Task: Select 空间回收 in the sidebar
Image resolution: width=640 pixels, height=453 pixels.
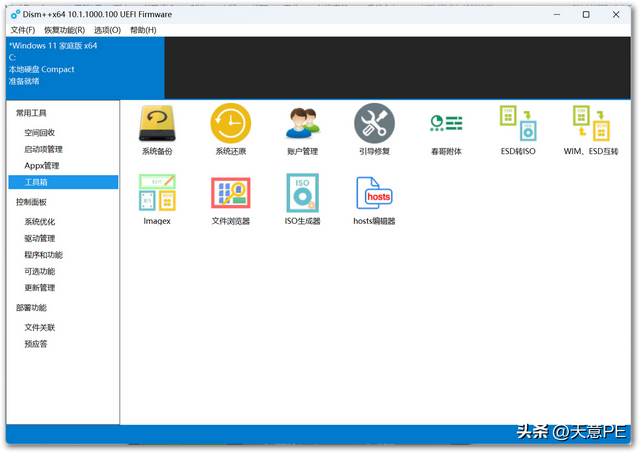Action: pos(40,133)
